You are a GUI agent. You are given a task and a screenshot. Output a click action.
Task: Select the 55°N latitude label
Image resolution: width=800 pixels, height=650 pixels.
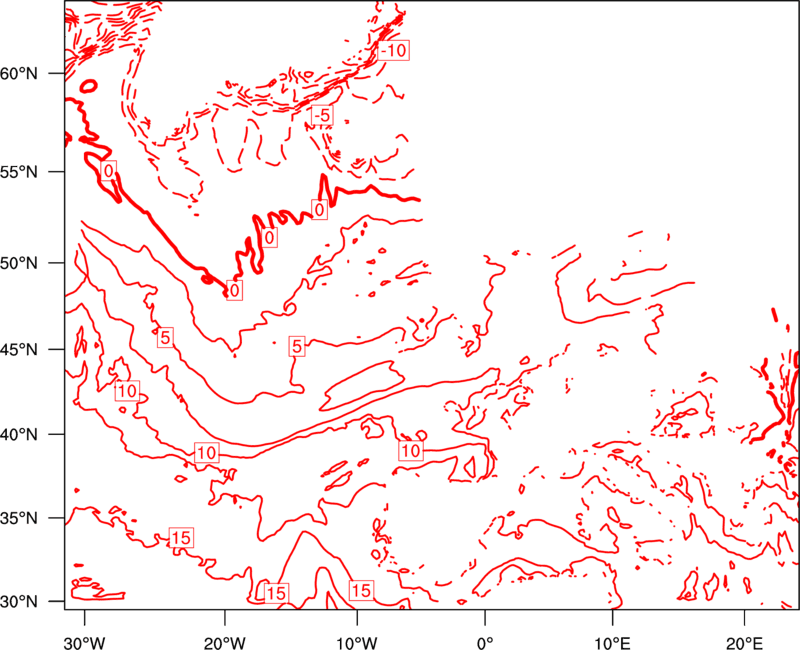pos(19,172)
